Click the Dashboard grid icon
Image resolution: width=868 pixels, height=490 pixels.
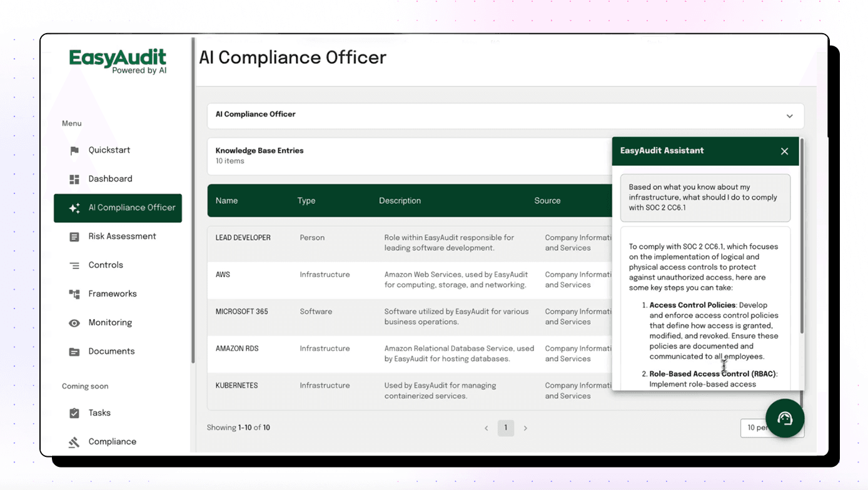click(74, 180)
